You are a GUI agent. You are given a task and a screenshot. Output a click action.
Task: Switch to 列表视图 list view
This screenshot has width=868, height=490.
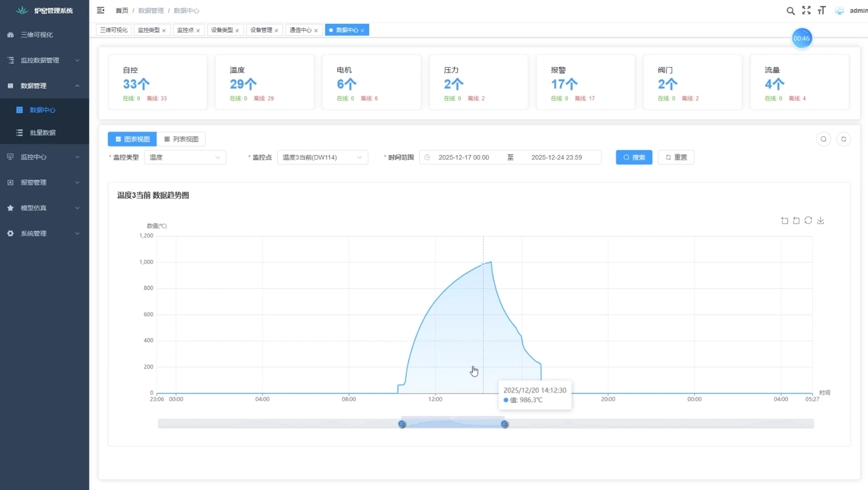(x=181, y=139)
